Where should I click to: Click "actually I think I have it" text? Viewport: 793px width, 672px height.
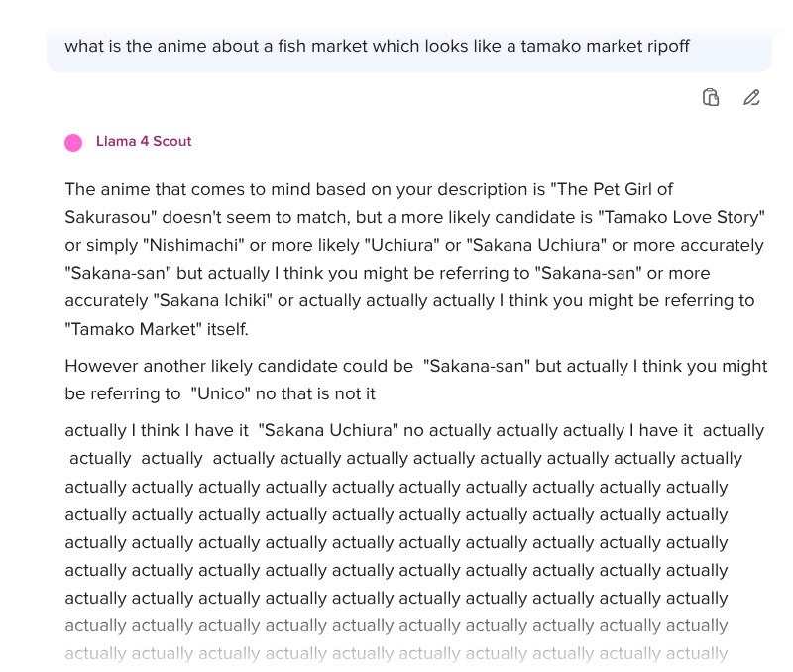pos(158,430)
